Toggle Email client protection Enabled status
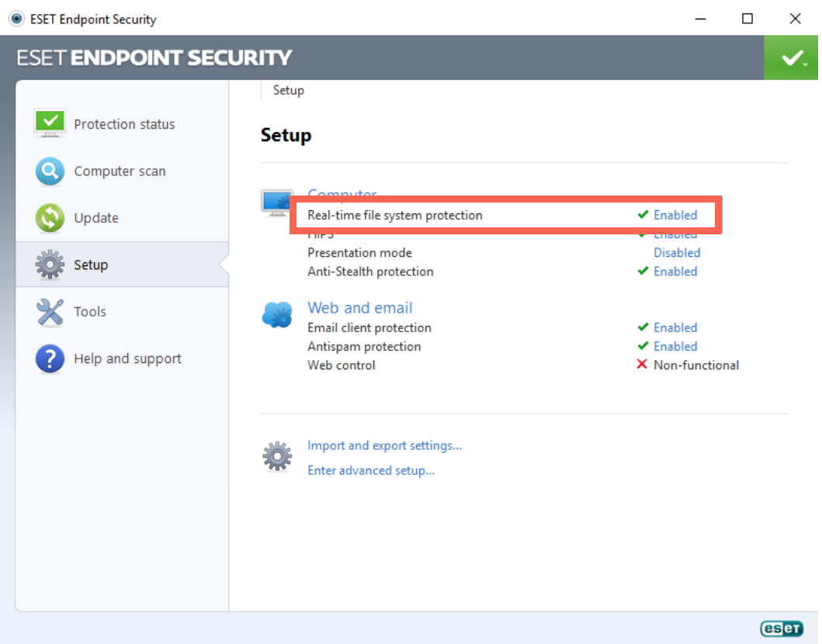The width and height of the screenshot is (822, 644). pos(675,328)
